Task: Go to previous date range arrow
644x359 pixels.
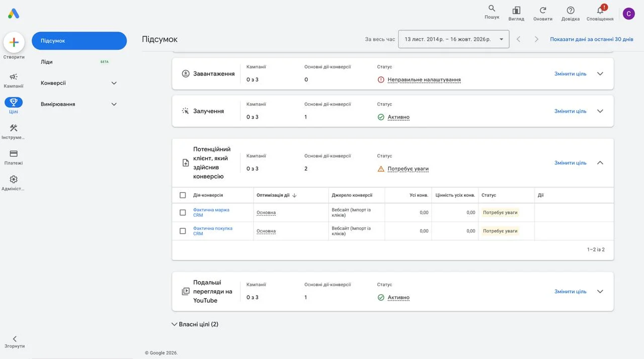Action: point(519,39)
